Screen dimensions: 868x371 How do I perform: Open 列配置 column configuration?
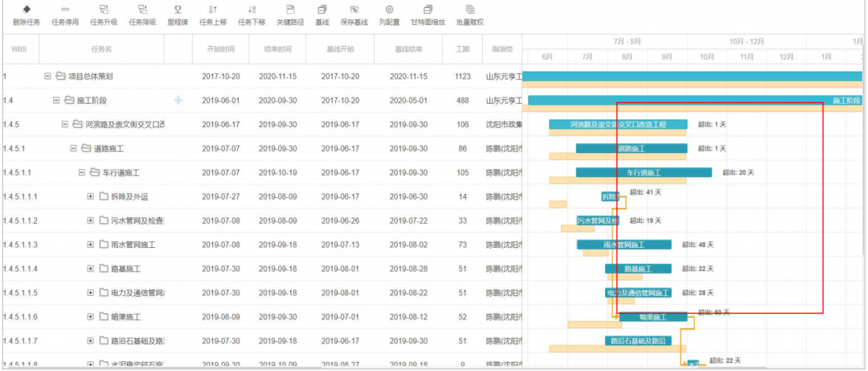390,9
